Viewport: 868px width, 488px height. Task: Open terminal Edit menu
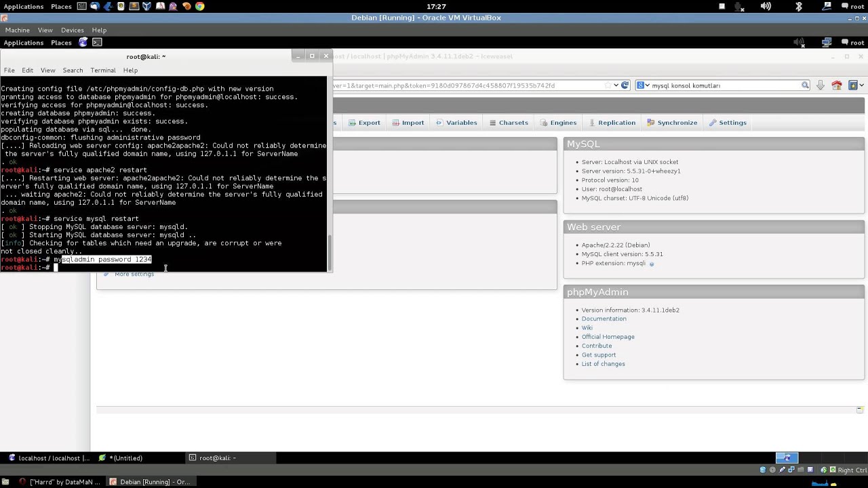[28, 70]
